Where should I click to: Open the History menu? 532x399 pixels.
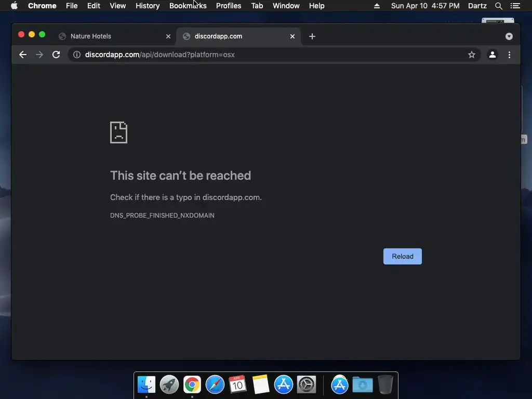coord(148,6)
